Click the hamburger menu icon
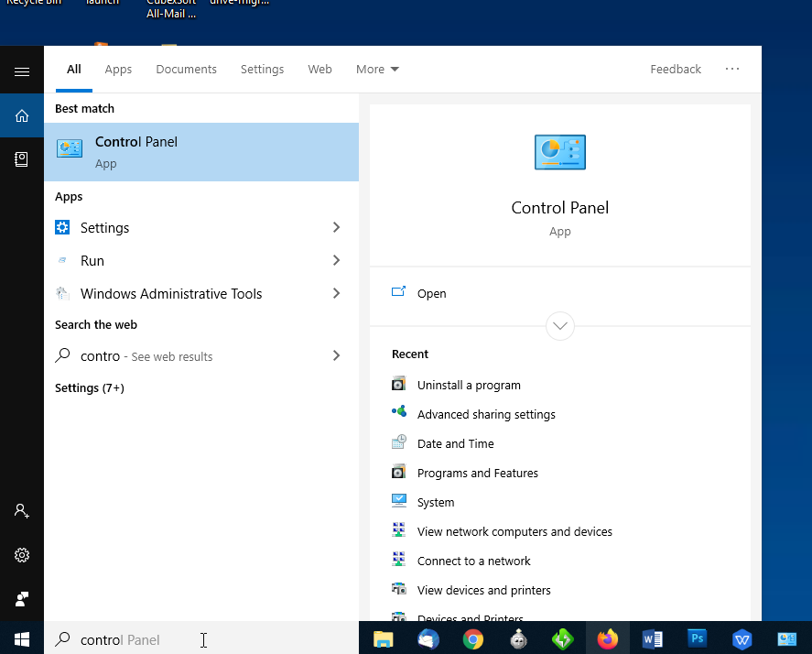Screen dimensions: 812x654 click(22, 71)
